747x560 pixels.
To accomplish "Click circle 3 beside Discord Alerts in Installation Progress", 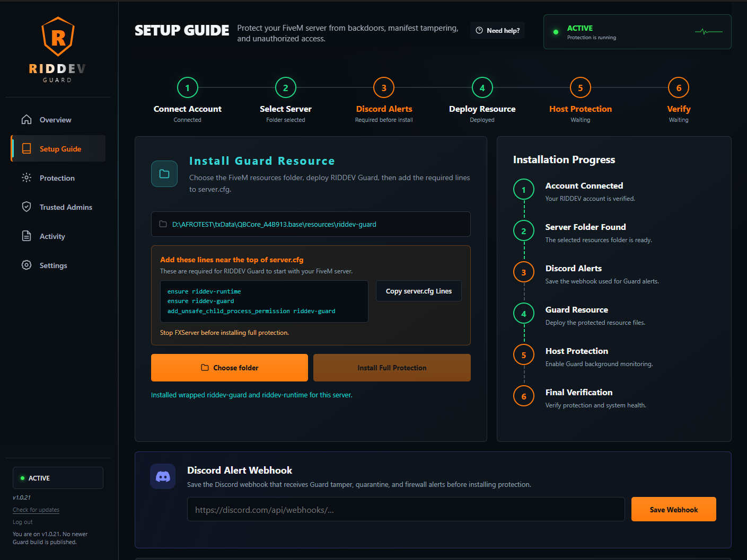I will [x=524, y=272].
